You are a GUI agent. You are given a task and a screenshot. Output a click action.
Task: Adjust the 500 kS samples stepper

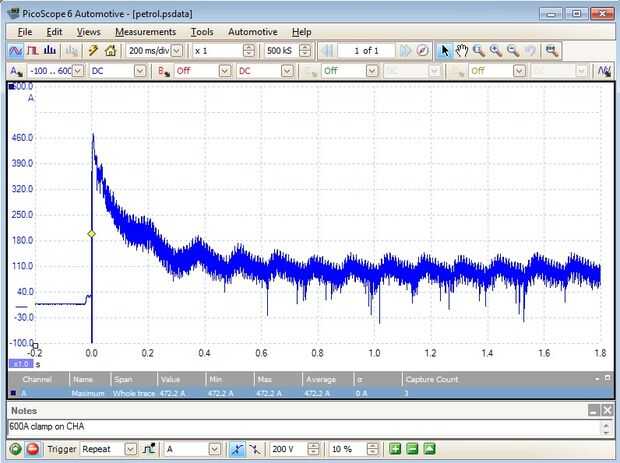click(x=305, y=51)
